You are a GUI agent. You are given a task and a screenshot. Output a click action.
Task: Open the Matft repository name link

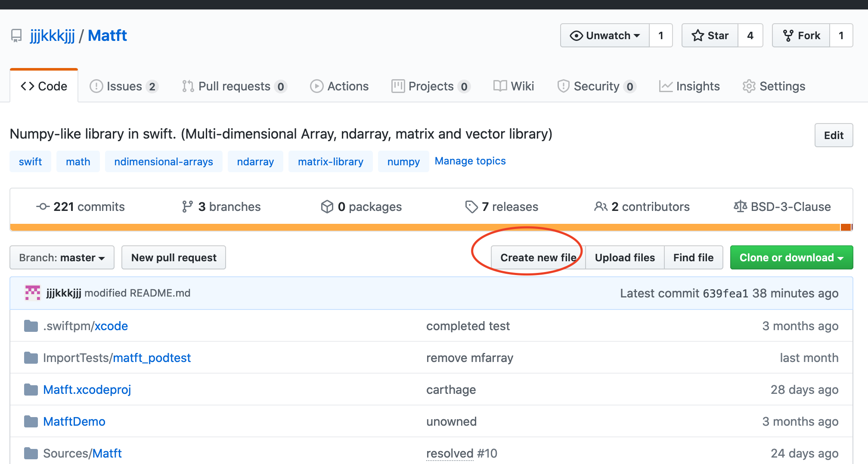pyautogui.click(x=107, y=35)
